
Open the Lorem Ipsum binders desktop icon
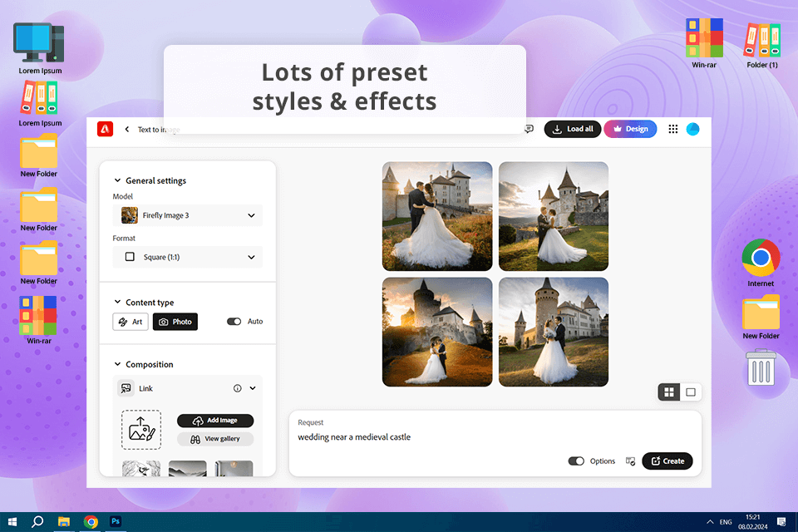click(x=39, y=104)
